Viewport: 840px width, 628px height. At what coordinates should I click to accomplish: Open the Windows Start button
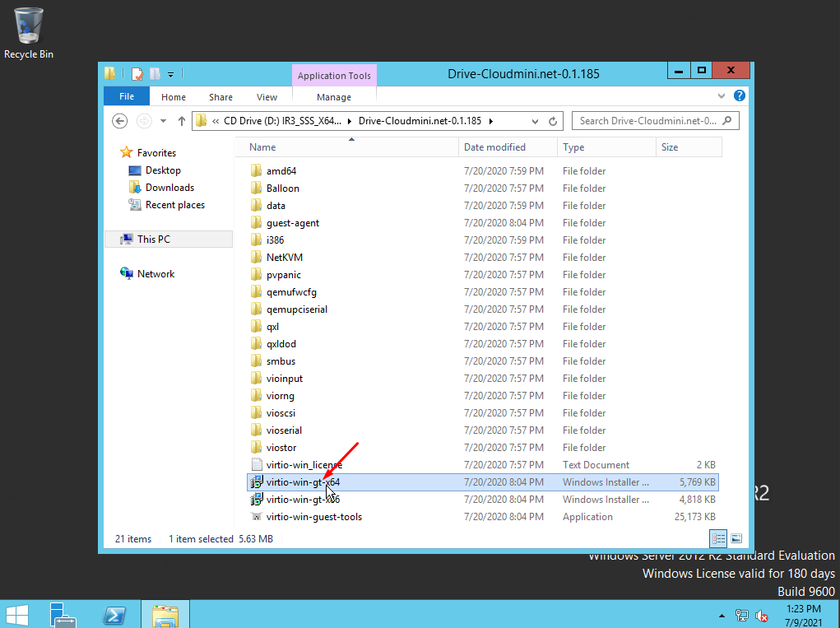(16, 615)
